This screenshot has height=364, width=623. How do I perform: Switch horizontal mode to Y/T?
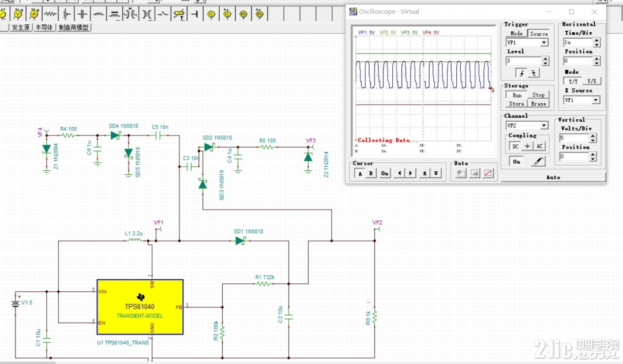(573, 81)
